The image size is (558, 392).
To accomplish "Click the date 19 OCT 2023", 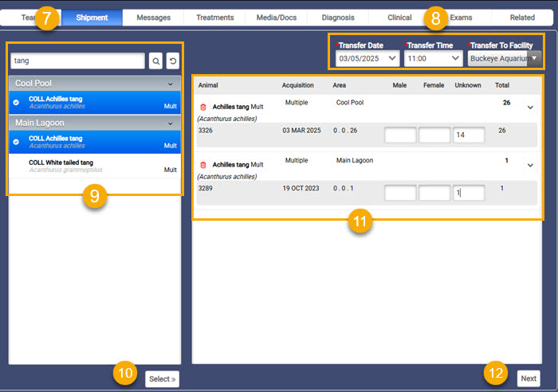I will 301,188.
